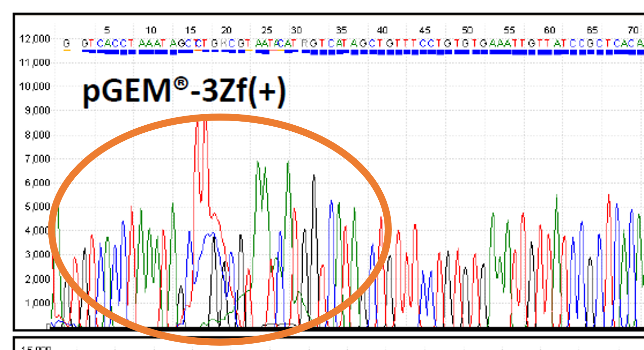Screen dimensions: 644x350
Task: Pick the 1,000 axis tick label
Action: pyautogui.click(x=38, y=303)
